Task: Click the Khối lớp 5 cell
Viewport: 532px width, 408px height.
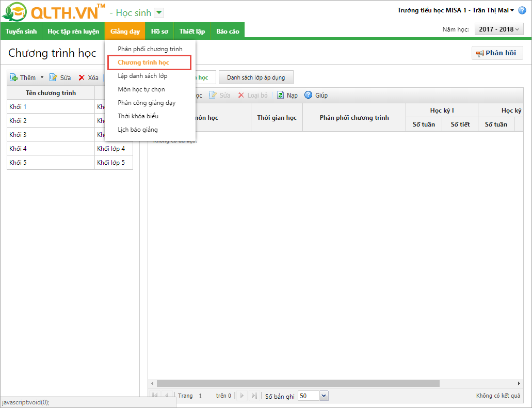Action: click(x=114, y=162)
